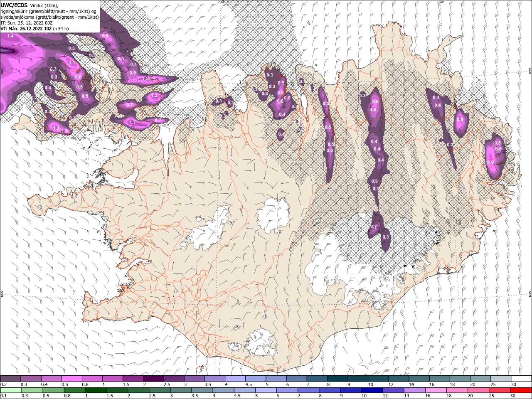Image resolution: width=532 pixels, height=399 pixels.
Task: Select the 'VT: Mán. 26.12.2022 10Z' valid time
Action: tap(26, 29)
